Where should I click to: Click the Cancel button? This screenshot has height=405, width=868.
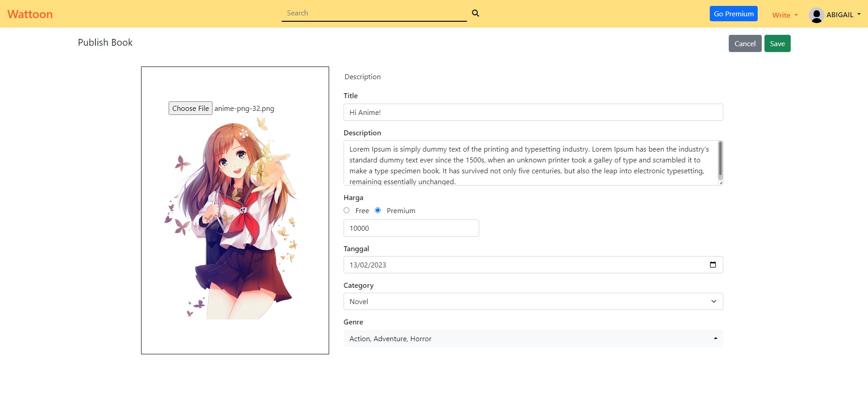pos(745,43)
